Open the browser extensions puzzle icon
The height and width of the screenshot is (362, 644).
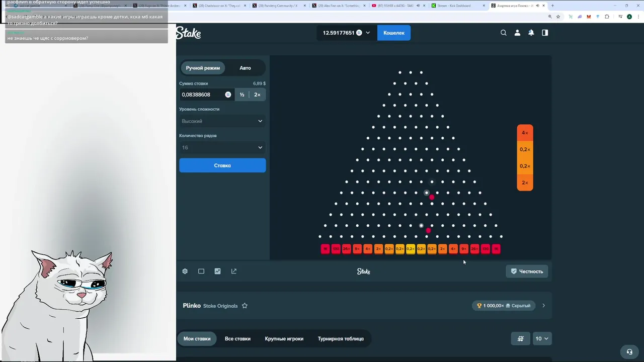click(607, 17)
